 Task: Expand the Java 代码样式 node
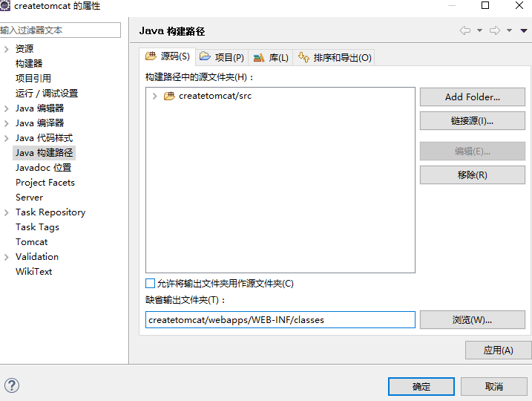7,138
